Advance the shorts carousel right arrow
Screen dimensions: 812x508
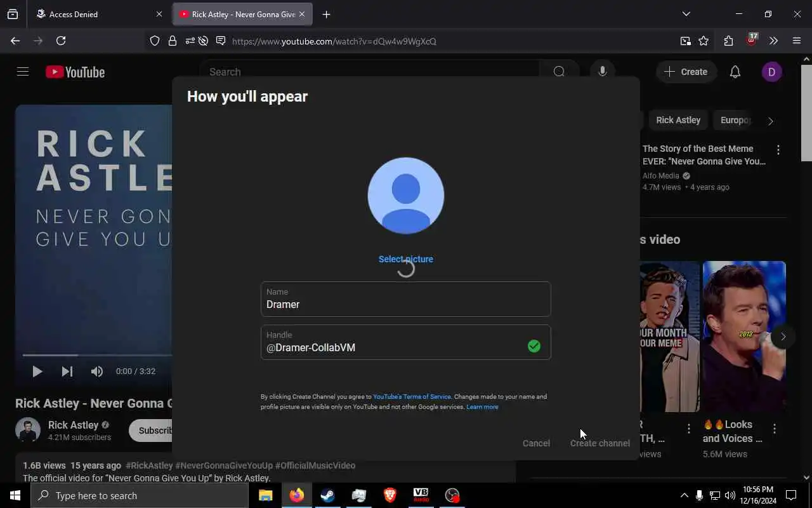783,337
